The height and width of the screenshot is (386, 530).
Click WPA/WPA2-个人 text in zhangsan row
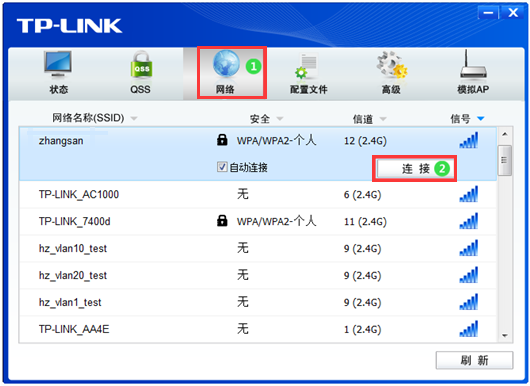(276, 140)
